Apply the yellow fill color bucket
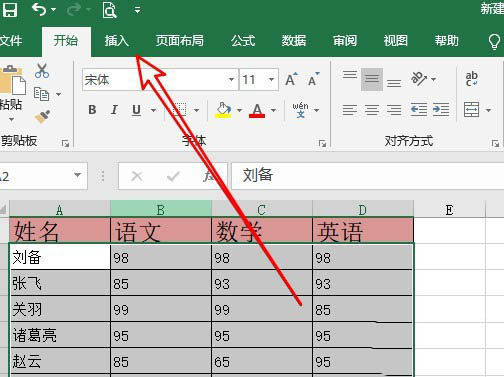This screenshot has height=377, width=504. 223,110
